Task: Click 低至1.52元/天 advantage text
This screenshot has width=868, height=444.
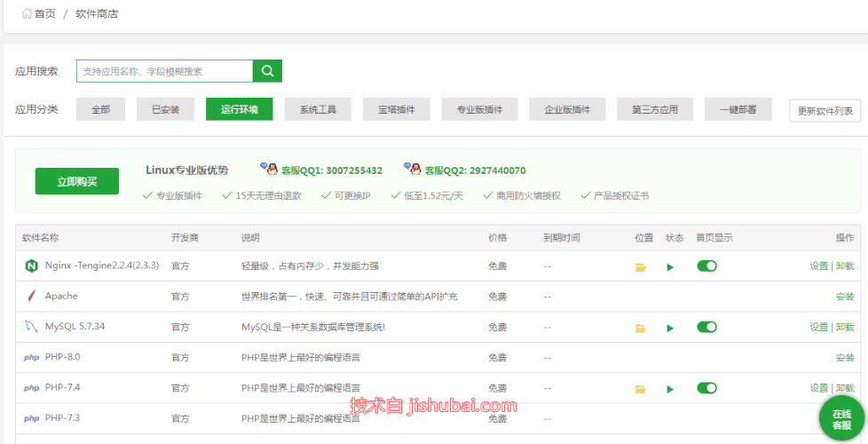Action: coord(433,195)
